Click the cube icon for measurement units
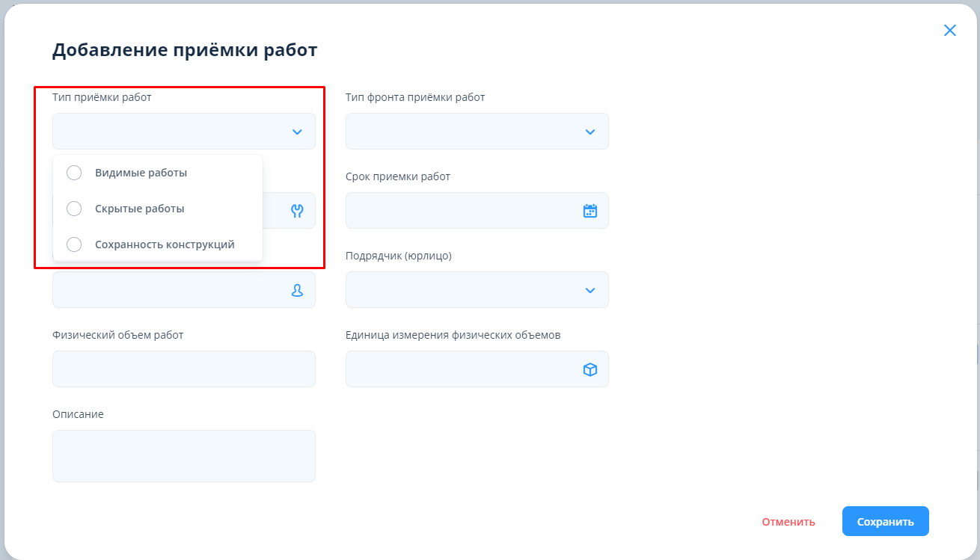 [589, 369]
